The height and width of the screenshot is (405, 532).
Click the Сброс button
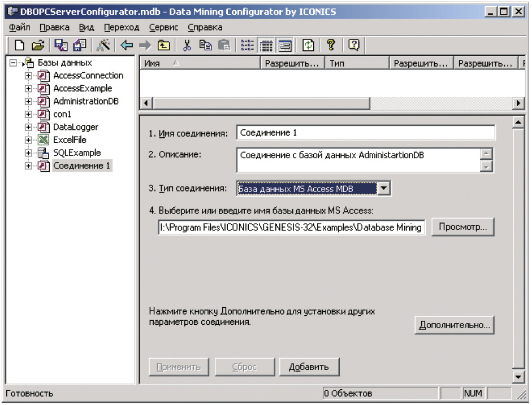pyautogui.click(x=244, y=367)
